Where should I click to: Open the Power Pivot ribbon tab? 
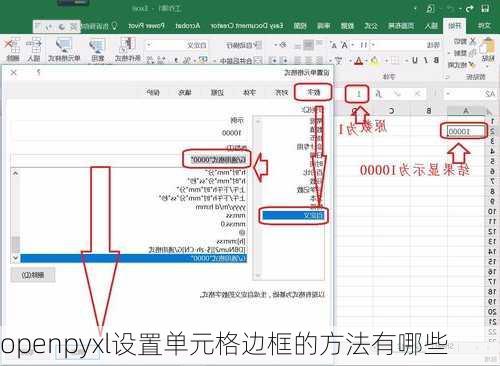pyautogui.click(x=146, y=26)
